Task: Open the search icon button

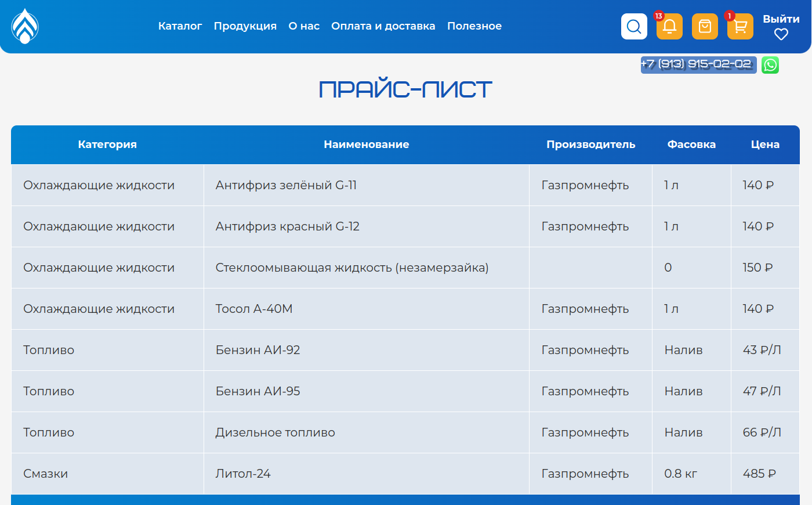Action: pyautogui.click(x=634, y=26)
